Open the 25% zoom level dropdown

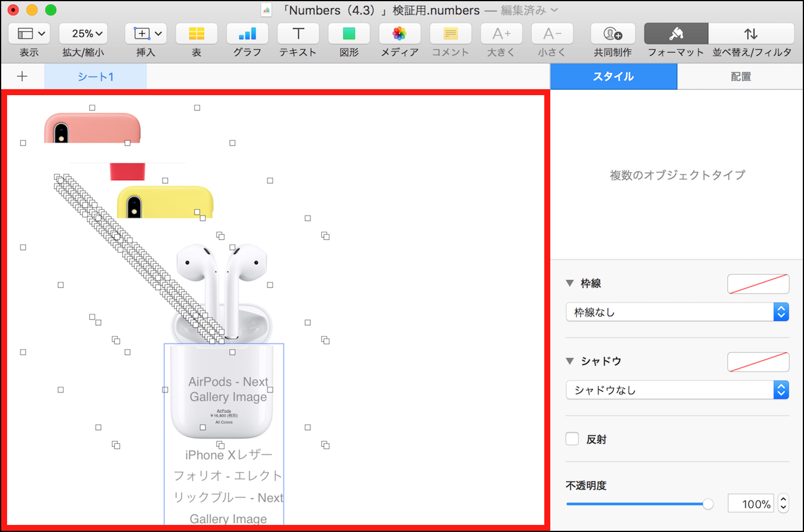click(83, 34)
